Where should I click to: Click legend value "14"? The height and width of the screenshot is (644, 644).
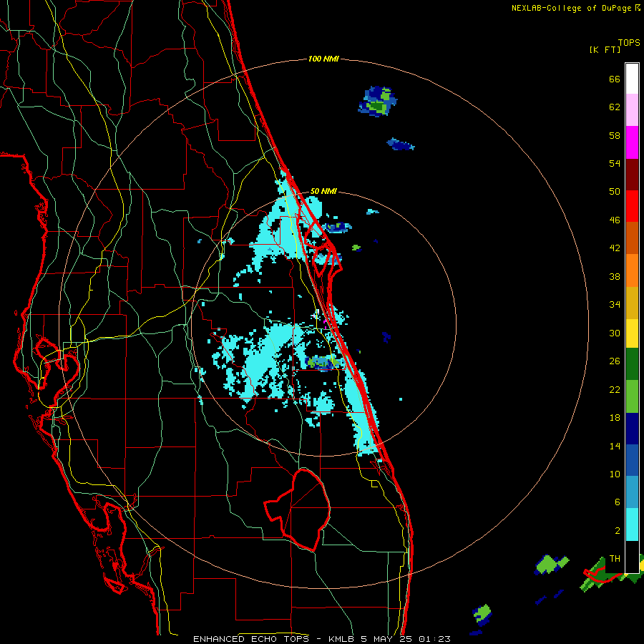(615, 446)
